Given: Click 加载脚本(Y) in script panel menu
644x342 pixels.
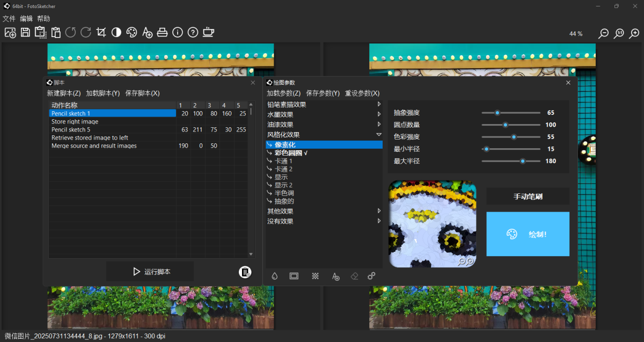Looking at the screenshot, I should [103, 93].
